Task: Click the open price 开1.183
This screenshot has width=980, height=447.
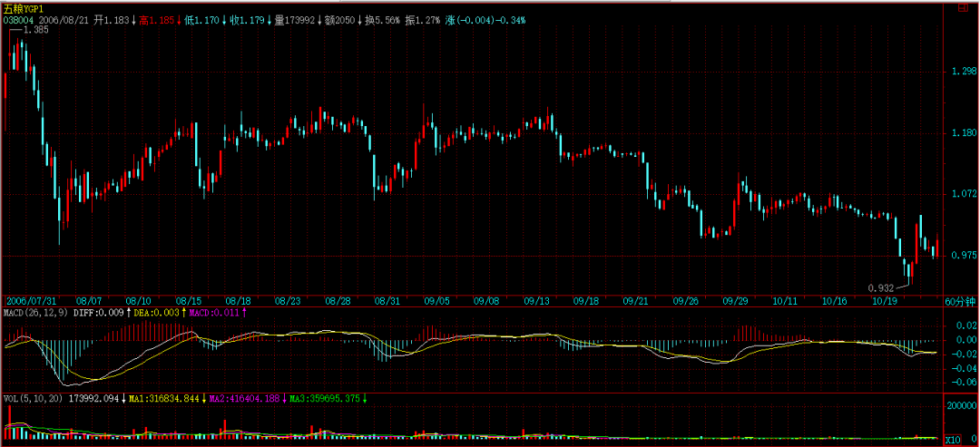Action: coord(113,21)
